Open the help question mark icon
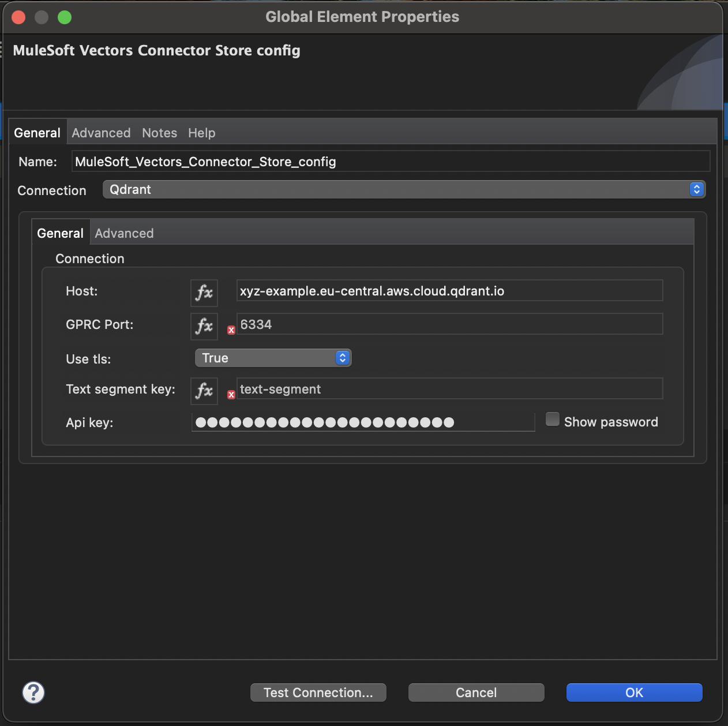Image resolution: width=728 pixels, height=726 pixels. pos(33,693)
